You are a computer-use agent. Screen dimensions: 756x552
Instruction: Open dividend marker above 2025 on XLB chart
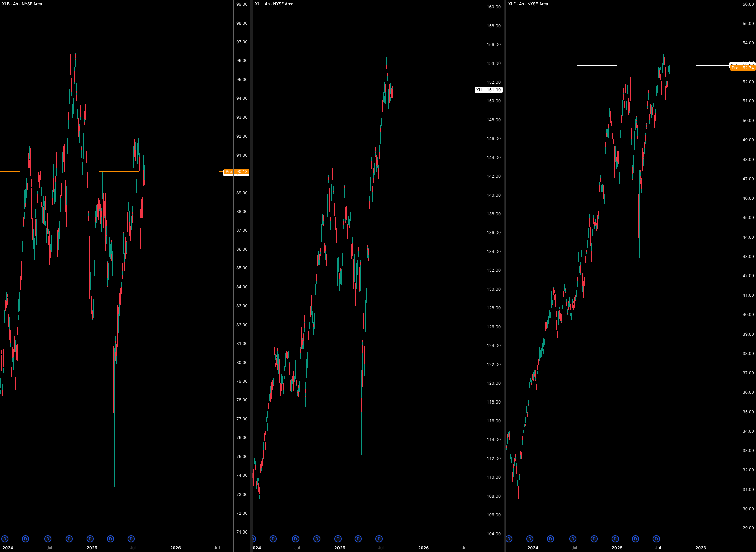pyautogui.click(x=90, y=539)
